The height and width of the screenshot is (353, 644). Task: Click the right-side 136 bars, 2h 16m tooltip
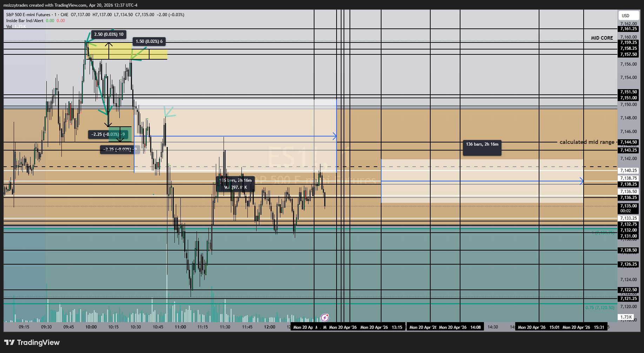[482, 148]
